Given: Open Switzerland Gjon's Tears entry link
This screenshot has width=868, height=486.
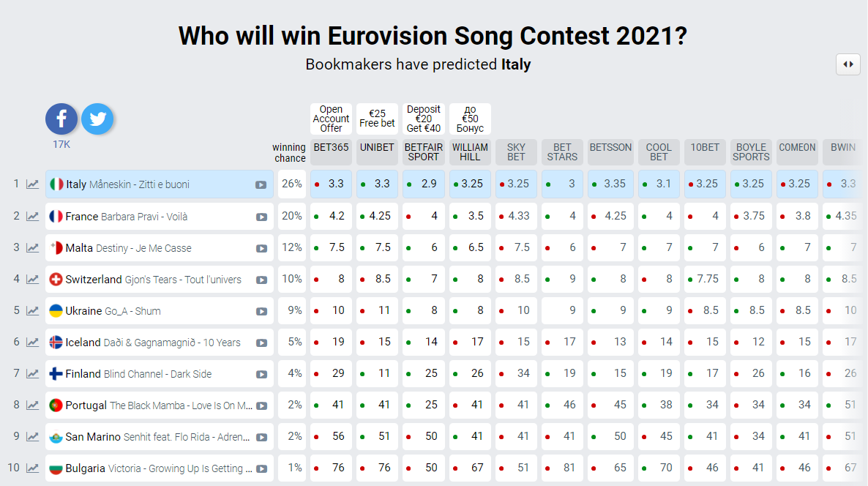Looking at the screenshot, I should [153, 280].
